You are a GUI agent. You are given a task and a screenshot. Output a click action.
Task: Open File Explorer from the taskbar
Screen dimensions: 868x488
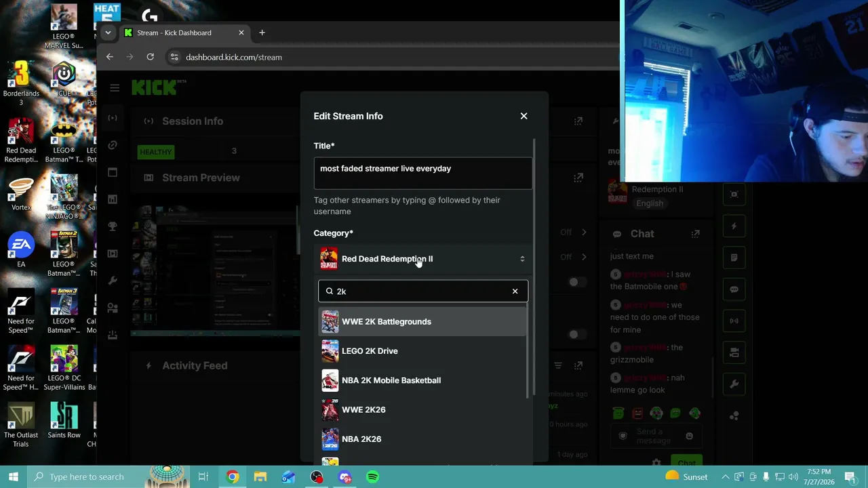[x=260, y=476]
